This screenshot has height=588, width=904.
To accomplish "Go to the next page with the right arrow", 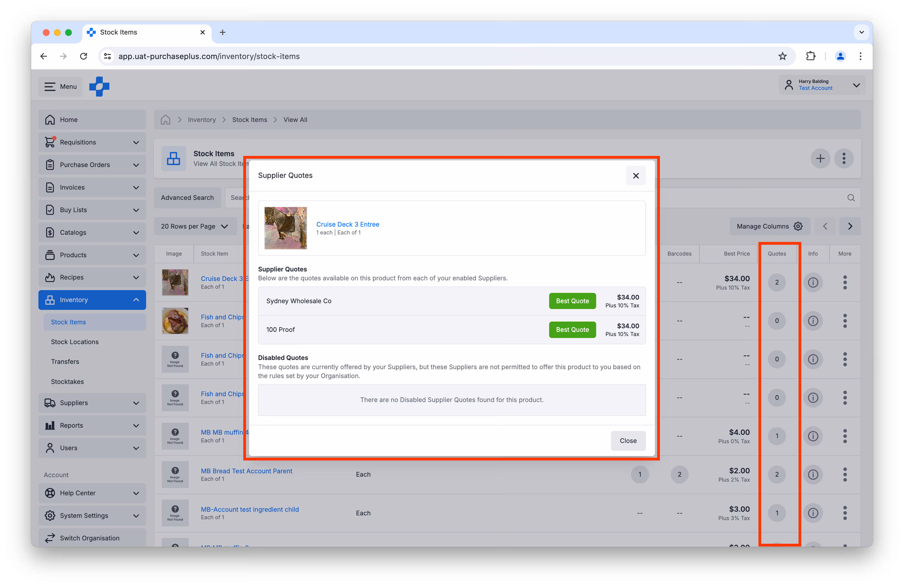I will [850, 226].
